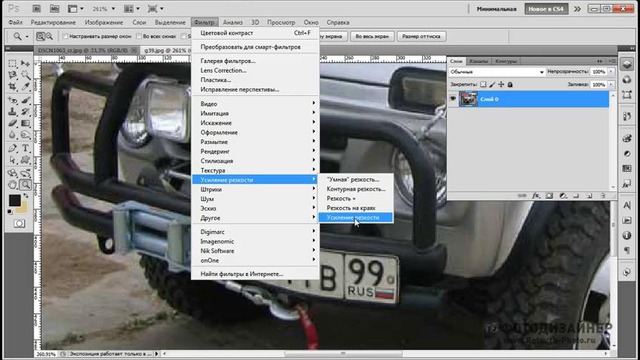Select the History Brush tool
The width and height of the screenshot is (640, 360).
pyautogui.click(x=25, y=111)
